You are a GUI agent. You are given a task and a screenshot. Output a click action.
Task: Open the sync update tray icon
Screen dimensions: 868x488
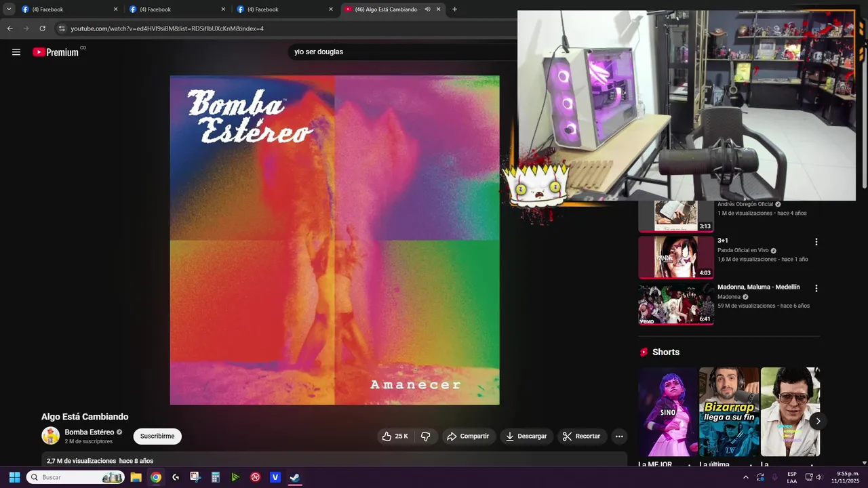(x=760, y=477)
